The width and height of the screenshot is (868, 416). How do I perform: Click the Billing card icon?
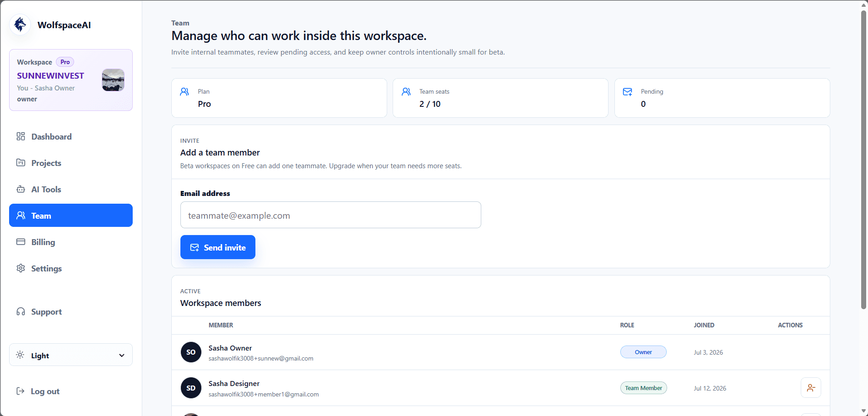coord(21,242)
